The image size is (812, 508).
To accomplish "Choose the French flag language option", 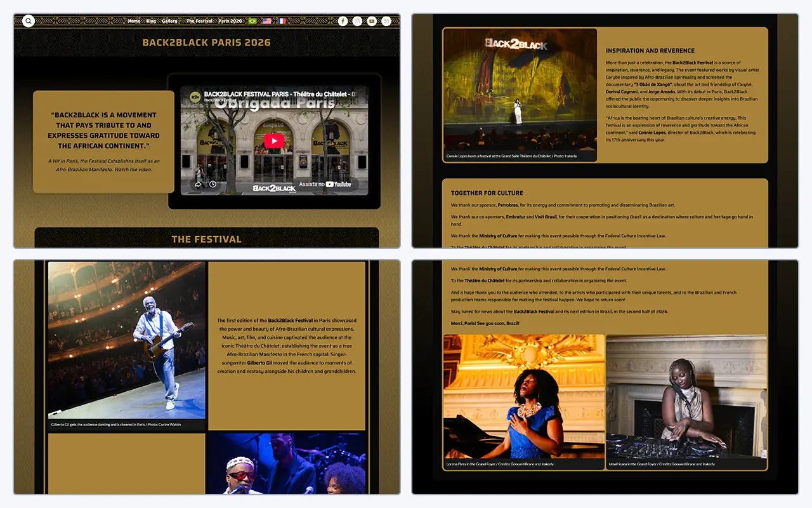I will pos(281,21).
